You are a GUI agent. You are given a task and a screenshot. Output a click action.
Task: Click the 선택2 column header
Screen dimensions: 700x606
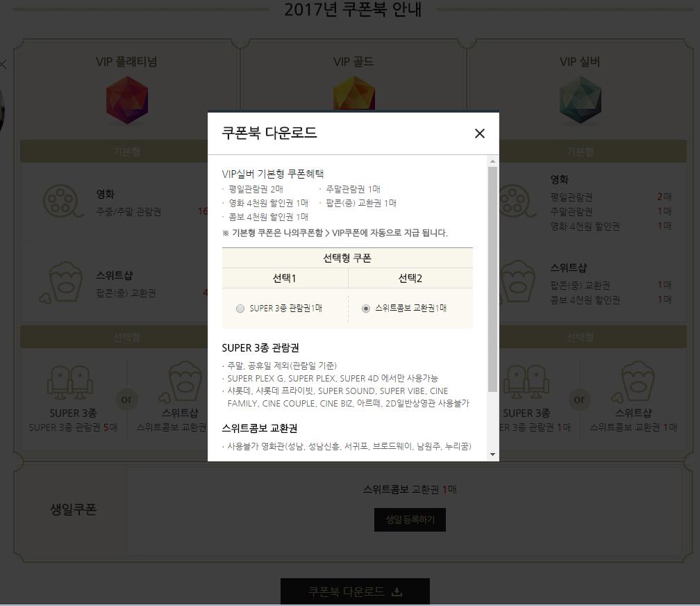[x=410, y=278]
